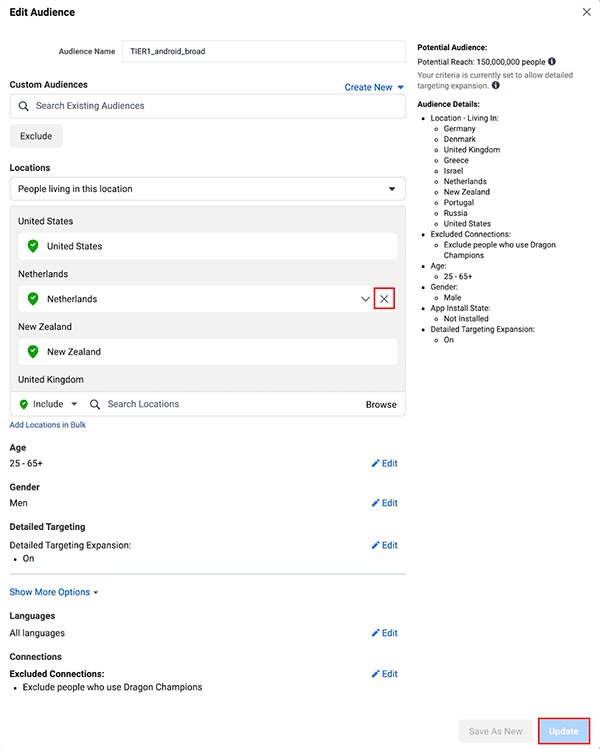Screen dimensions: 600x749
Task: Click the Add Locations in Bulk link
Action: [x=48, y=425]
